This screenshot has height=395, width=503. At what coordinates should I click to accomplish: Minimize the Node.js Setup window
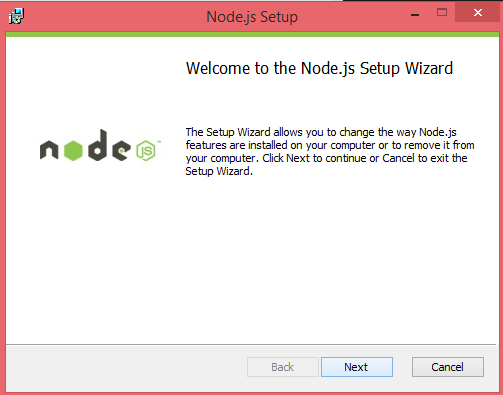[415, 13]
